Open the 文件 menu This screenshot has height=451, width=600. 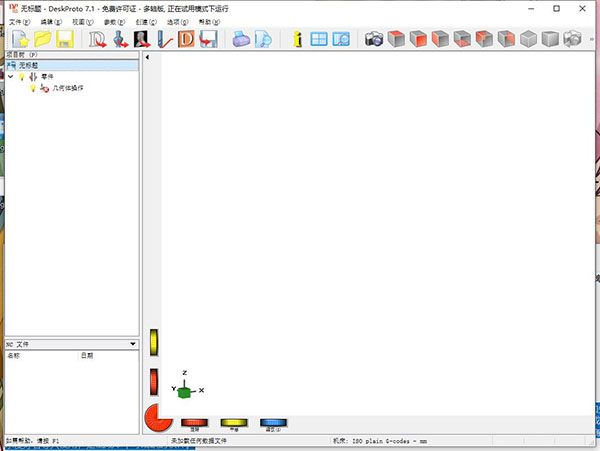point(17,21)
